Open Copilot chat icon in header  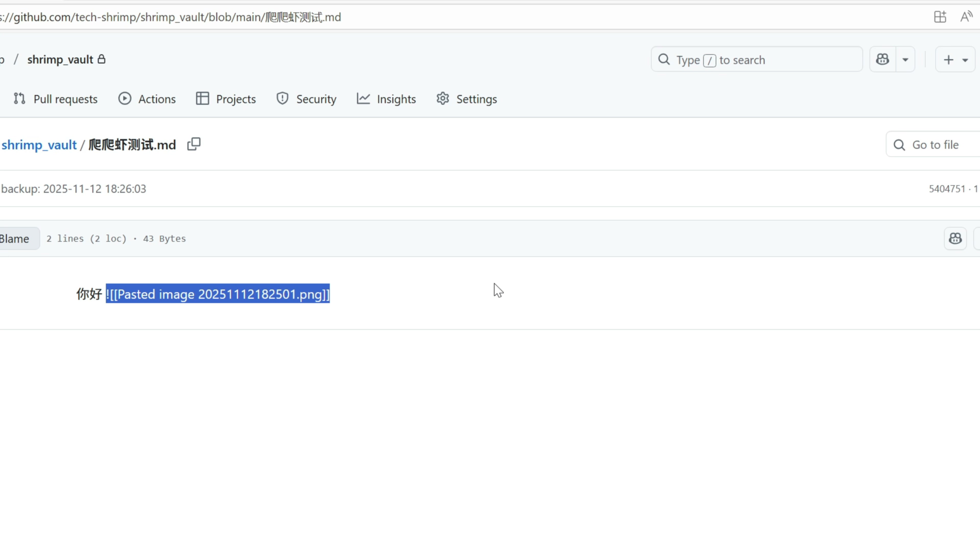coord(883,60)
